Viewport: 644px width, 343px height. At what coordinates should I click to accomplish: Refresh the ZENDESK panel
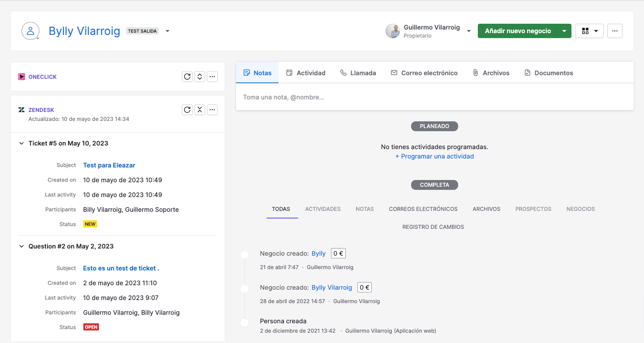click(187, 110)
